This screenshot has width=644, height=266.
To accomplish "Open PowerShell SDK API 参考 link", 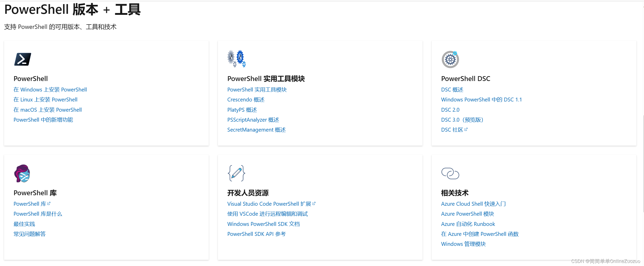I will click(256, 234).
